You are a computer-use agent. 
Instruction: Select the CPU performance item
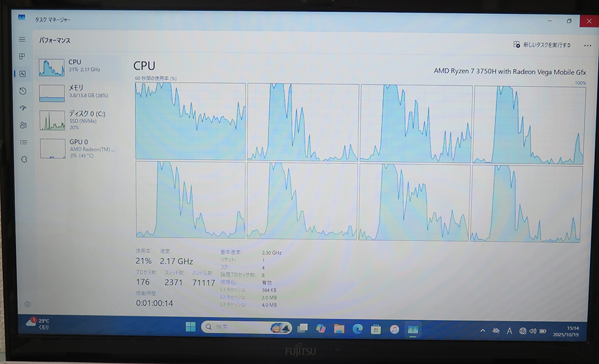click(x=79, y=67)
